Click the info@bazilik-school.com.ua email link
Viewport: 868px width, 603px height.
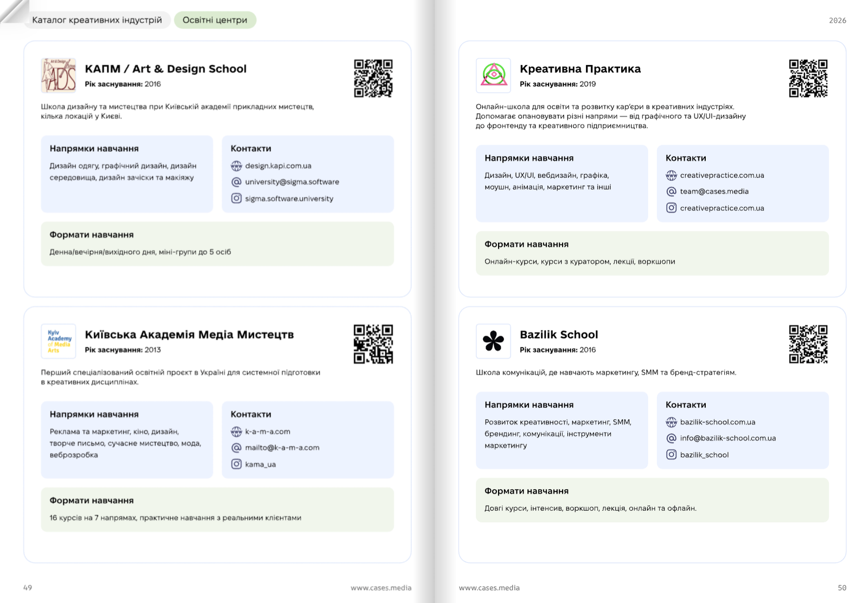(728, 438)
